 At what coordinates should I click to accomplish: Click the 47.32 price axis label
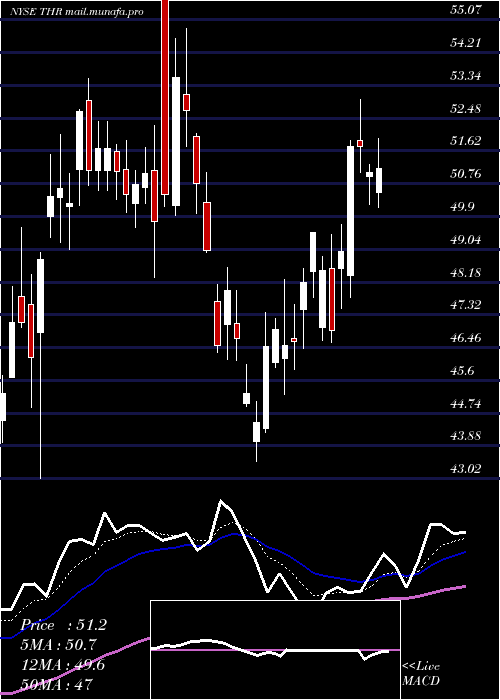coord(466,305)
